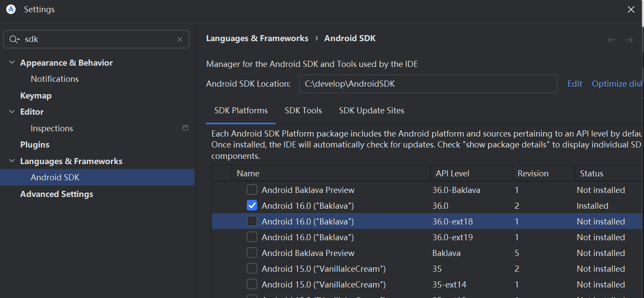This screenshot has width=644, height=298.
Task: Click the search magnifier icon
Action: tap(14, 39)
